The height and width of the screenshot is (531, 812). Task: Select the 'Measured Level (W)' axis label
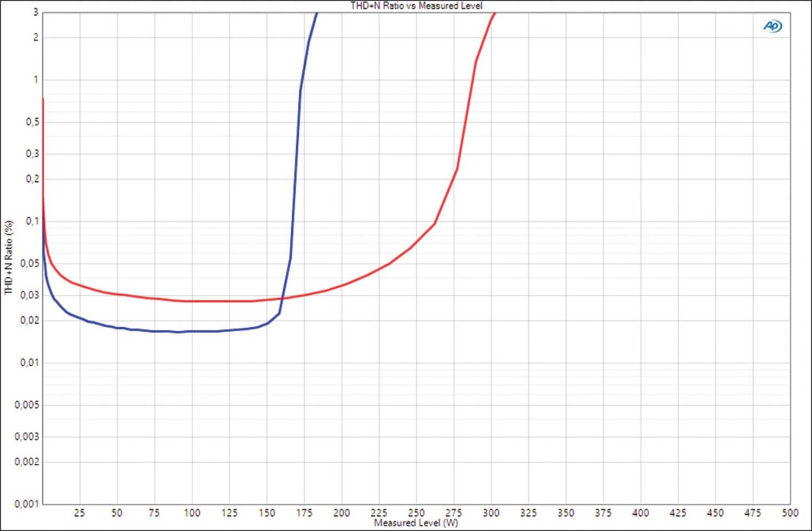tap(416, 523)
